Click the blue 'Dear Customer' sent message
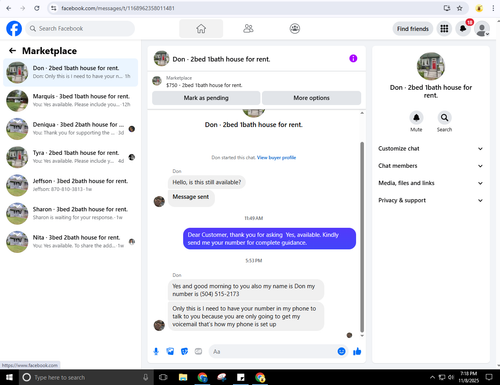The height and width of the screenshot is (385, 500). (269, 239)
